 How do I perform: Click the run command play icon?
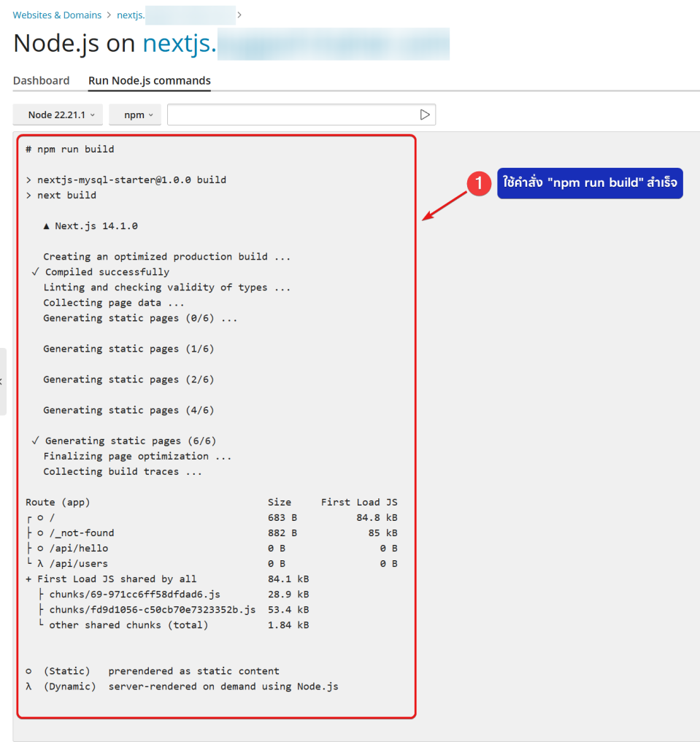point(425,115)
